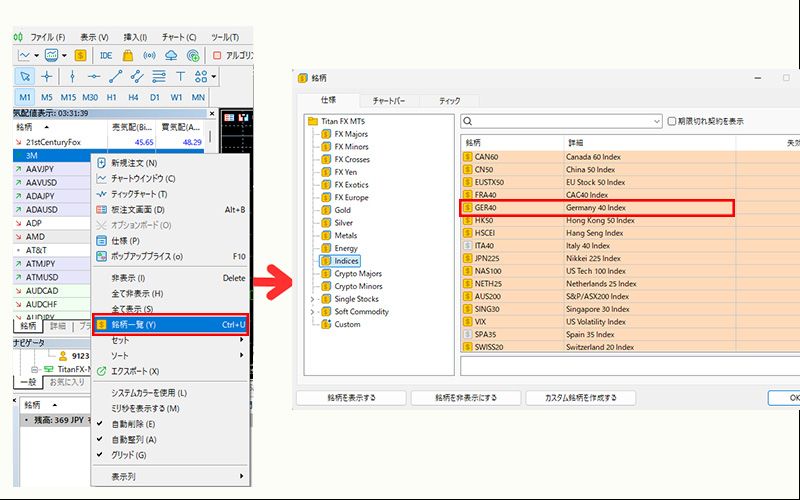
Task: Click the signals broadcast icon
Action: point(150,55)
